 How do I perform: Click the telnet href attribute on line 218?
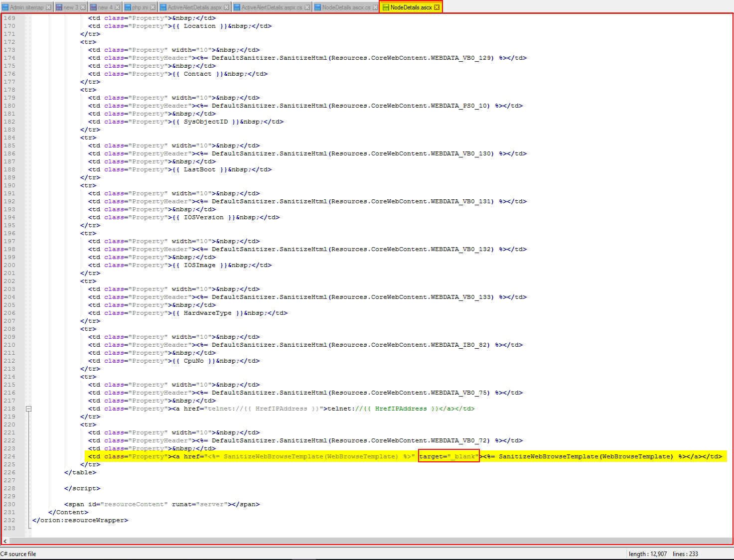254,409
